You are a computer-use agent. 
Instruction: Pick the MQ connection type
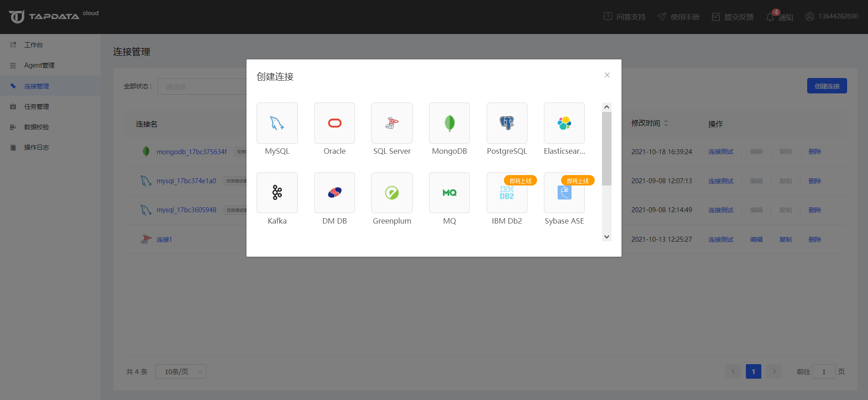pos(449,193)
